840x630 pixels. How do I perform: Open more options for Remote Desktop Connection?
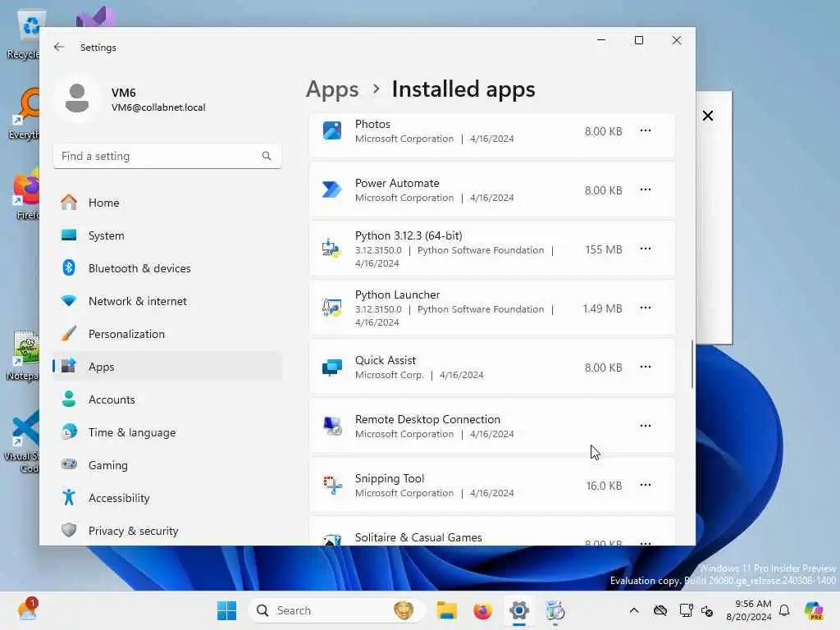[x=646, y=426]
